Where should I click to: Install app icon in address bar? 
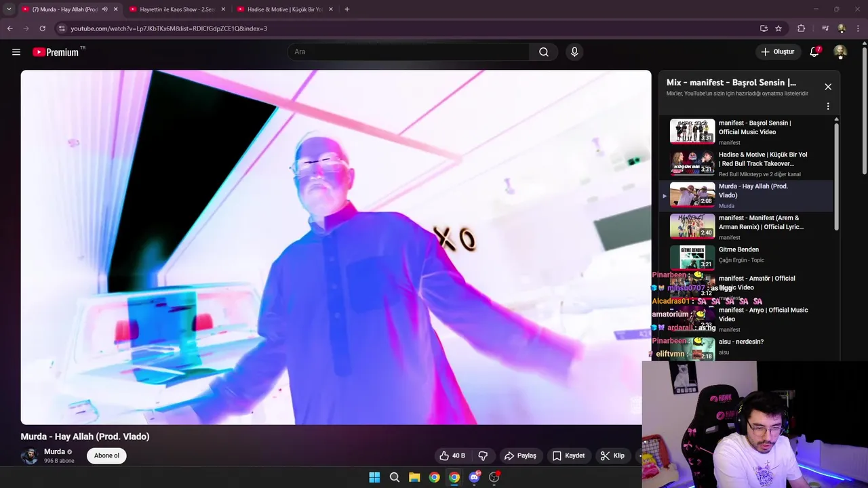tap(764, 28)
